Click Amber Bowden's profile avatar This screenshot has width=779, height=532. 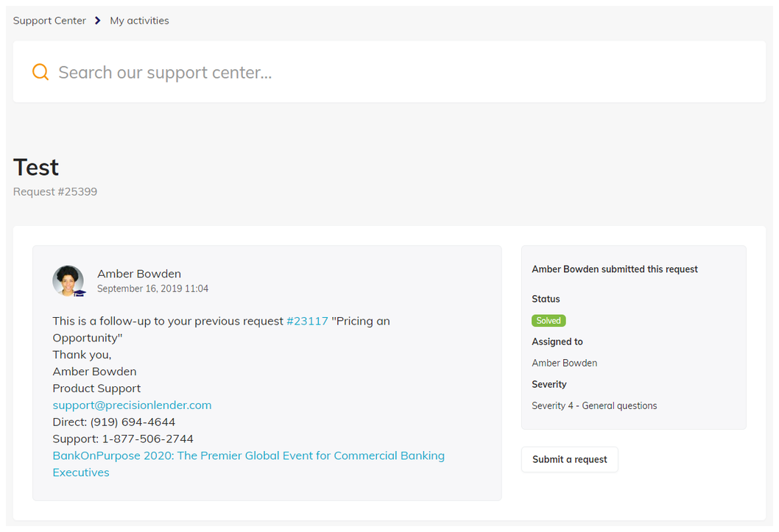tap(68, 280)
